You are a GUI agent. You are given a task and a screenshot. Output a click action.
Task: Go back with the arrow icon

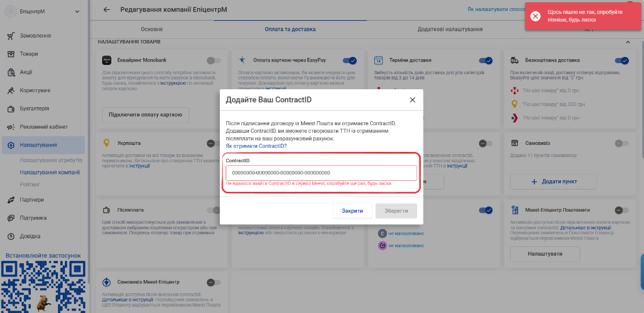coord(106,9)
